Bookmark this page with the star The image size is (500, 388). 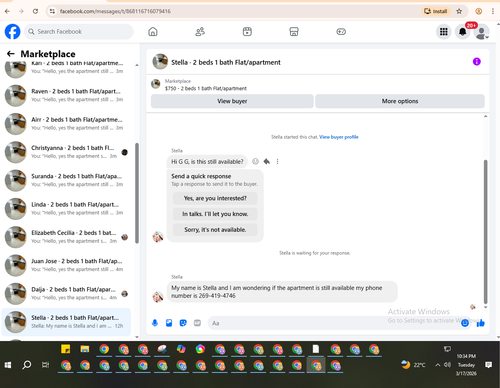[459, 11]
